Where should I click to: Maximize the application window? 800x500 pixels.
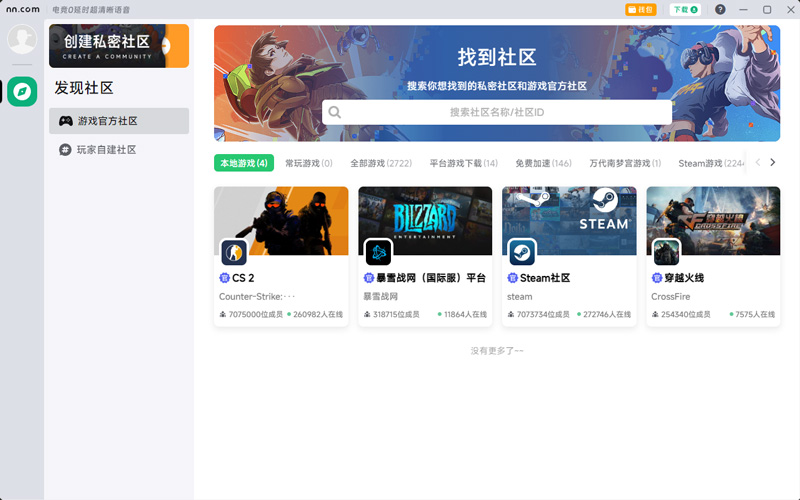[767, 9]
